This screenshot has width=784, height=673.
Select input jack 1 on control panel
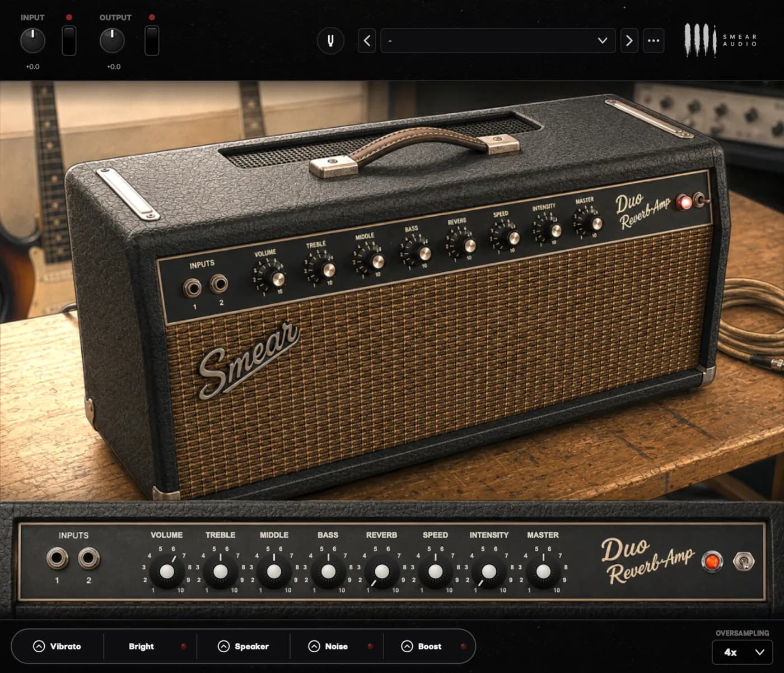57,558
